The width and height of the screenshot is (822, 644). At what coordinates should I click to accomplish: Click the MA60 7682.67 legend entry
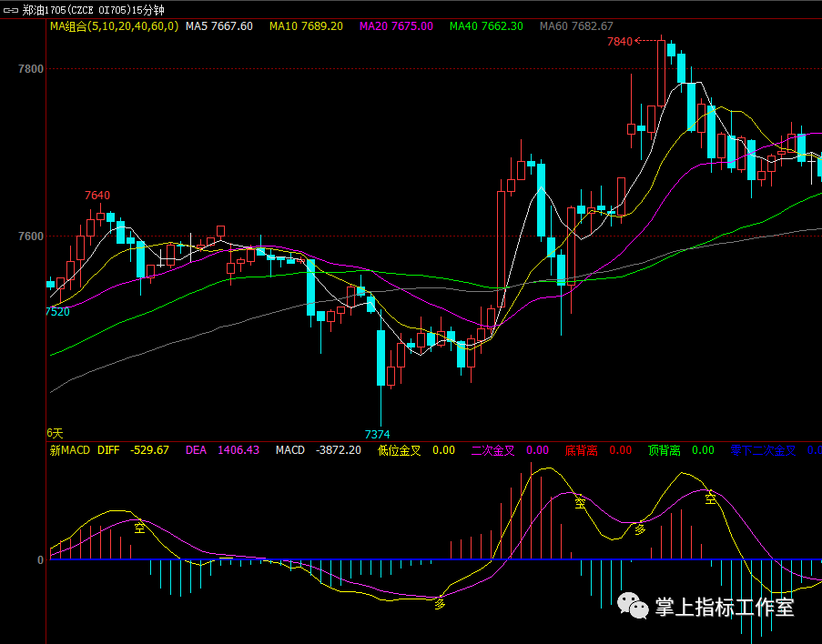point(576,26)
